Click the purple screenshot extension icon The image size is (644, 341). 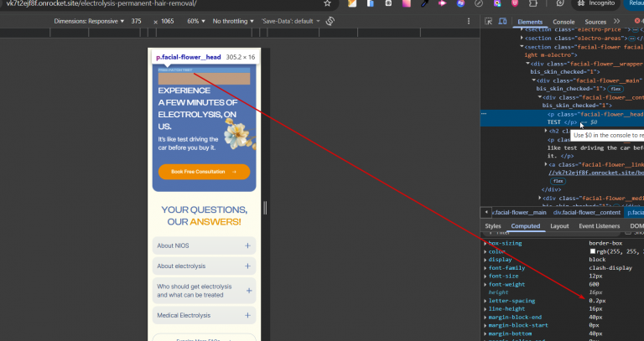click(x=497, y=3)
